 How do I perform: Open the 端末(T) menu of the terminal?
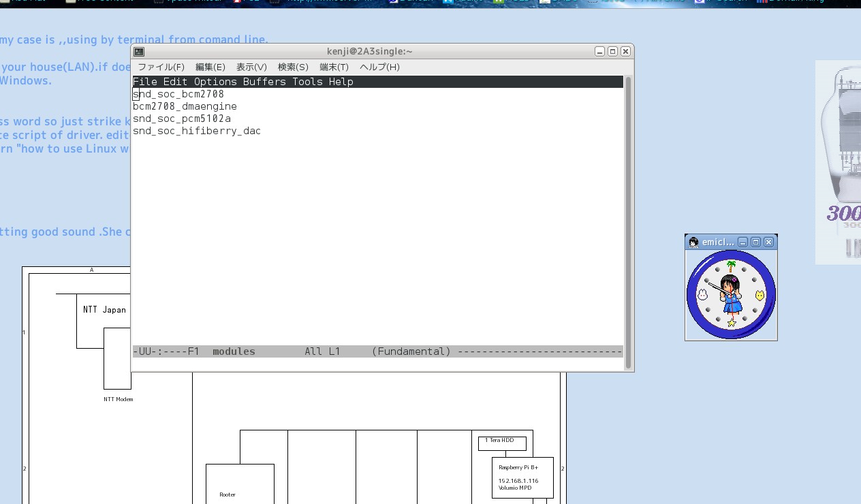click(x=333, y=67)
